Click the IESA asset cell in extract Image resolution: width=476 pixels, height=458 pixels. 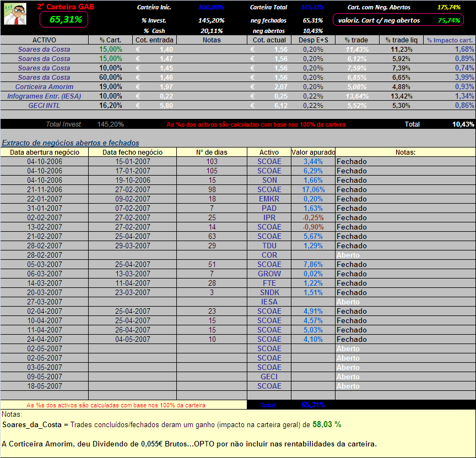click(x=269, y=302)
